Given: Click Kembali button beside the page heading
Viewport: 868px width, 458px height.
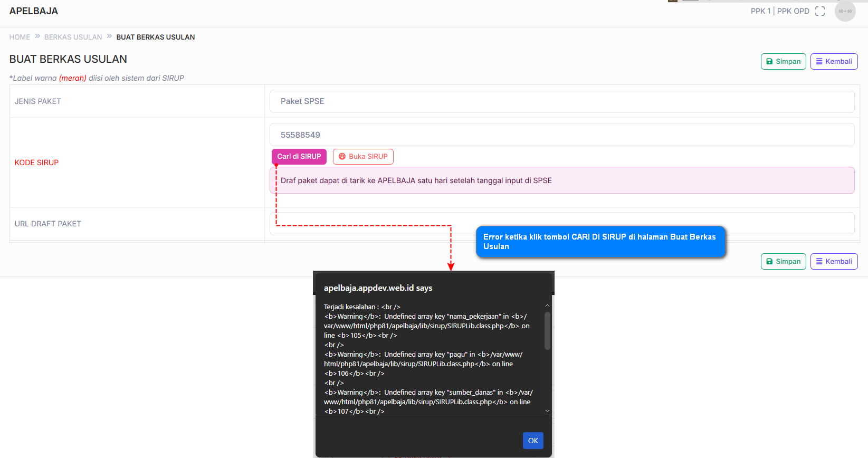Looking at the screenshot, I should click(834, 61).
